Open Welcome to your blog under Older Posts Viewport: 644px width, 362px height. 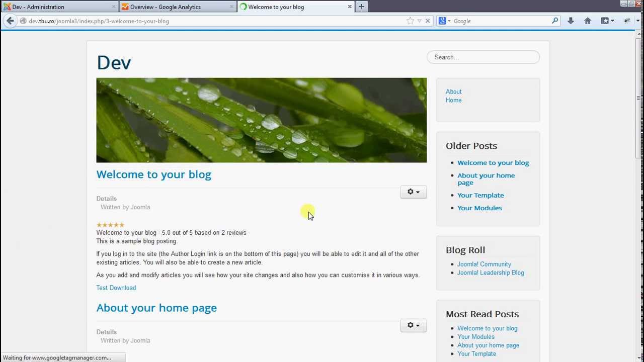tap(493, 162)
